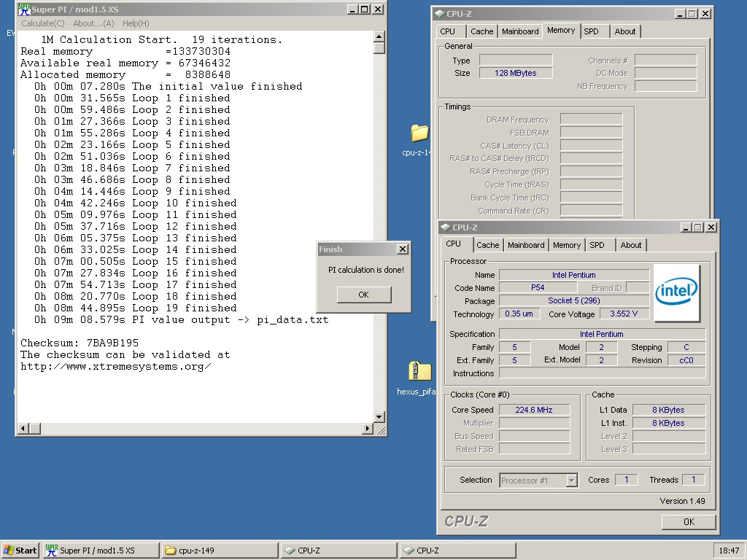Close the Super PI window

click(x=378, y=9)
